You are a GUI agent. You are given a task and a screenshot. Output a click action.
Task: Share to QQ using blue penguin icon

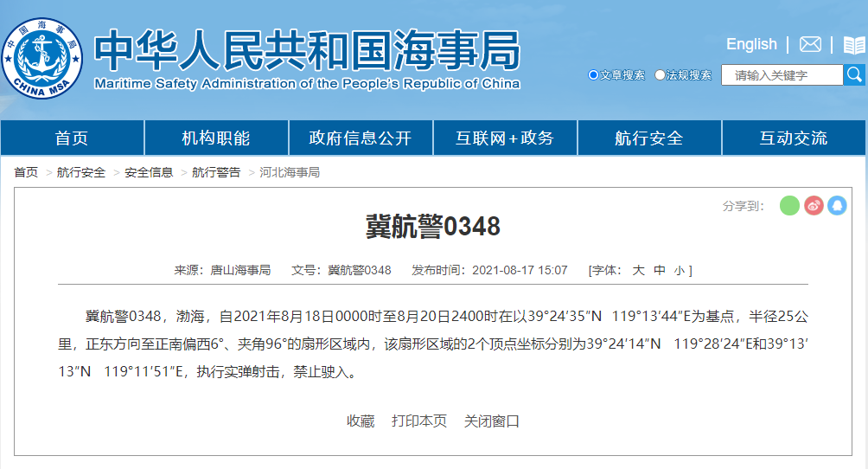point(837,205)
